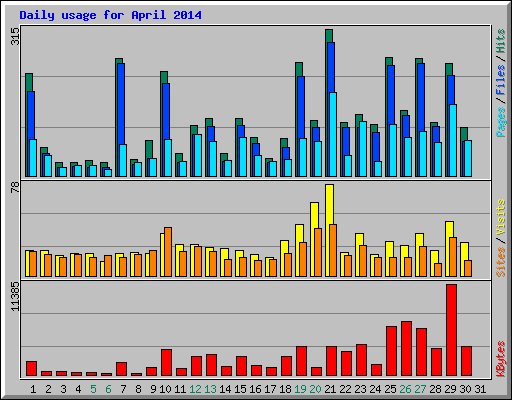
Task: Click day label 3 on the axis
Action: [63, 389]
